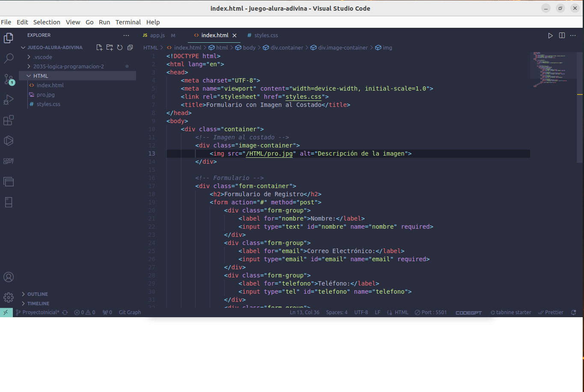This screenshot has width=584, height=392.
Task: Select HTML language mode in status bar
Action: coord(398,312)
